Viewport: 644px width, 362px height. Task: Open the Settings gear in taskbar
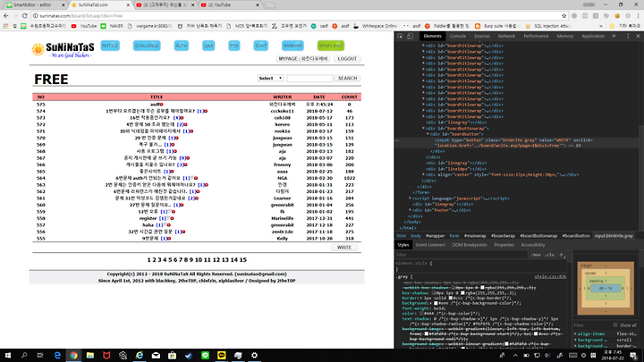click(254, 356)
